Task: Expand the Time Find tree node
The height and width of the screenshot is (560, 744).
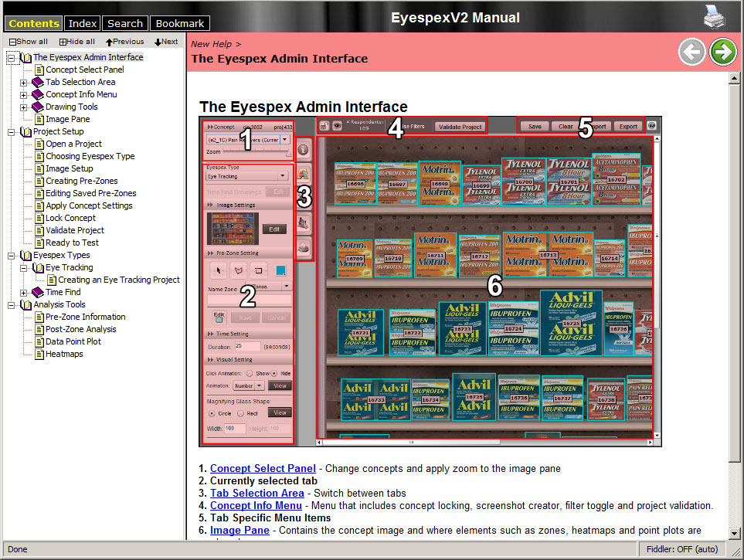Action: click(x=23, y=292)
